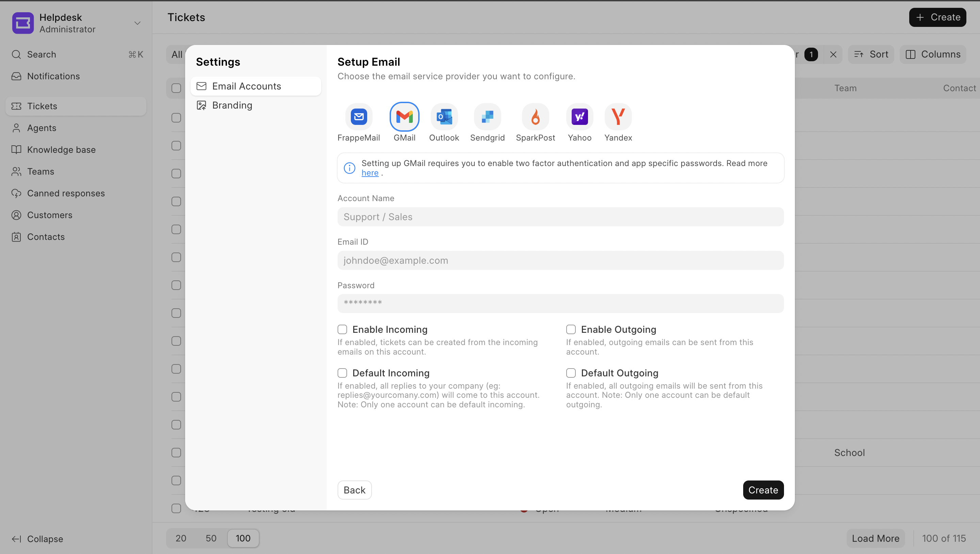The width and height of the screenshot is (980, 554).
Task: Select the Yandex provider icon
Action: click(618, 117)
